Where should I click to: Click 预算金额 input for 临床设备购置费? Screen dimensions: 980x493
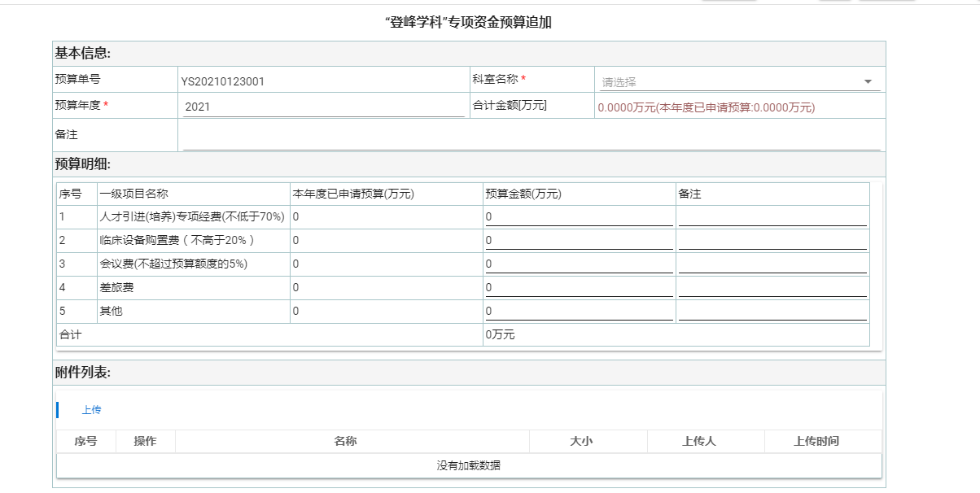point(579,241)
